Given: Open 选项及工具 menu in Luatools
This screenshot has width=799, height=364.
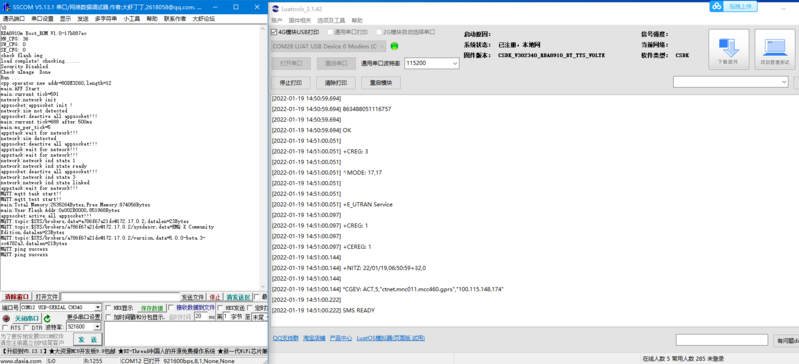Looking at the screenshot, I should (x=331, y=20).
